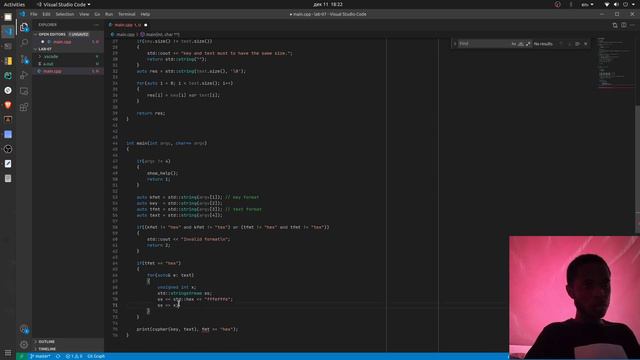Open the Visual Studio Code app menu dropdown

[x=64, y=4]
